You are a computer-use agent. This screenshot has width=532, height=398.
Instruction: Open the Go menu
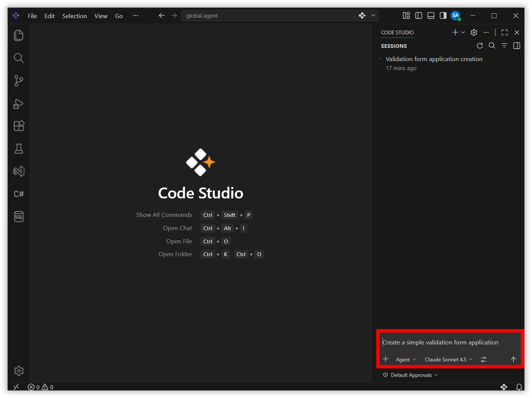(x=119, y=16)
